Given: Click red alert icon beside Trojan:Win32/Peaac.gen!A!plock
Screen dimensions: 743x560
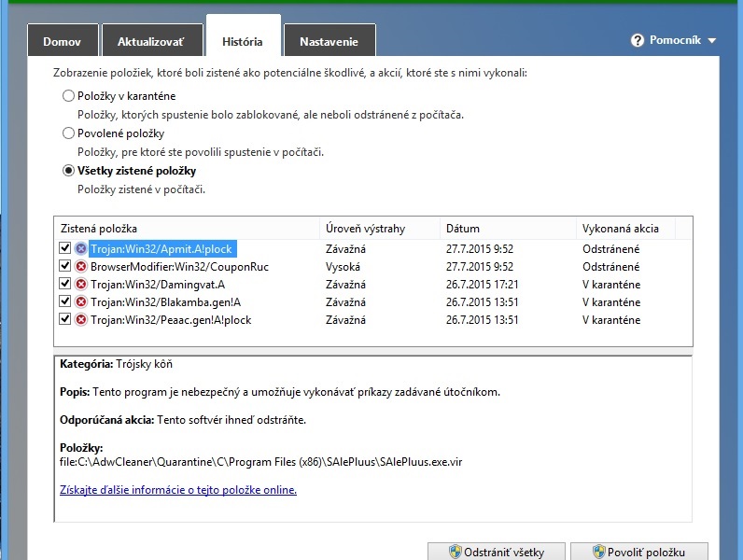Looking at the screenshot, I should coord(80,320).
